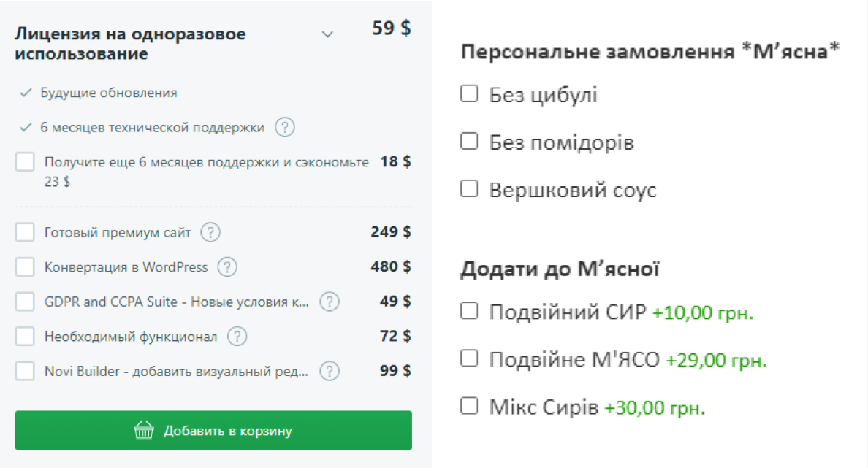Open help icon next to 6 месяцев технической поддержки

tap(285, 127)
